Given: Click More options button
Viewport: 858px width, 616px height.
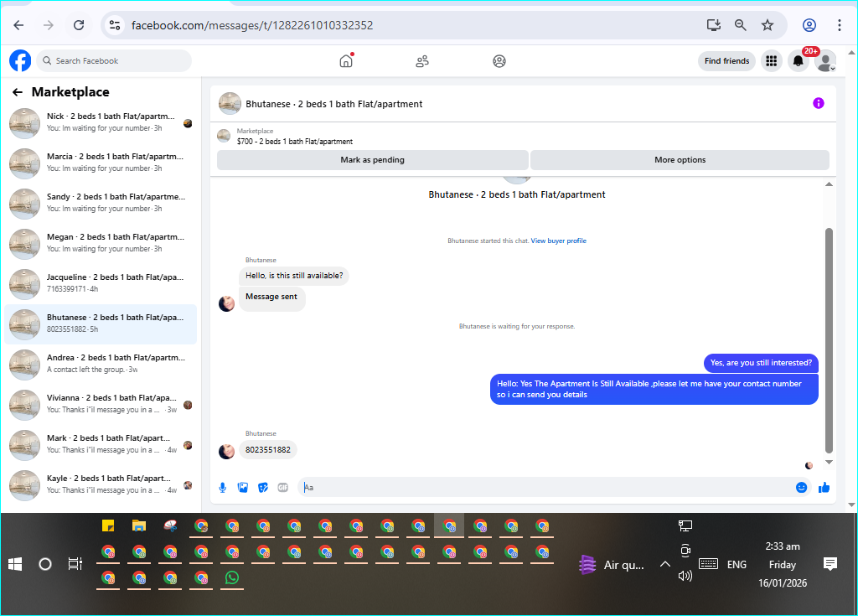Looking at the screenshot, I should click(680, 160).
